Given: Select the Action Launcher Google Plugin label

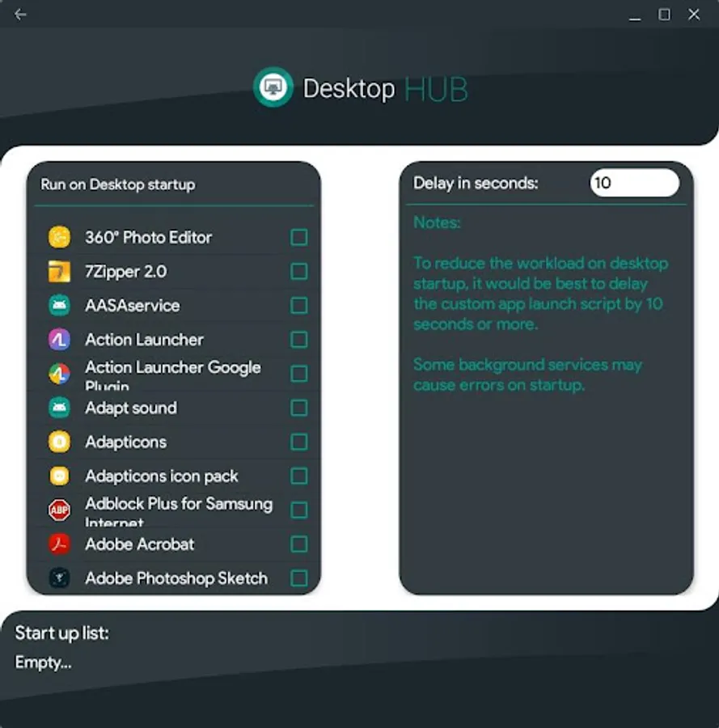Looking at the screenshot, I should (172, 375).
